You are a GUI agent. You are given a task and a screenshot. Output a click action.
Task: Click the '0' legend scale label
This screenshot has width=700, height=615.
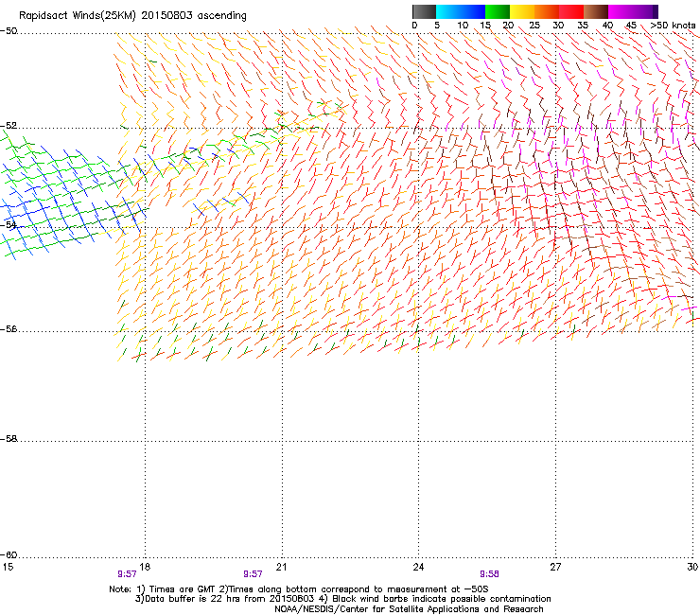[414, 26]
